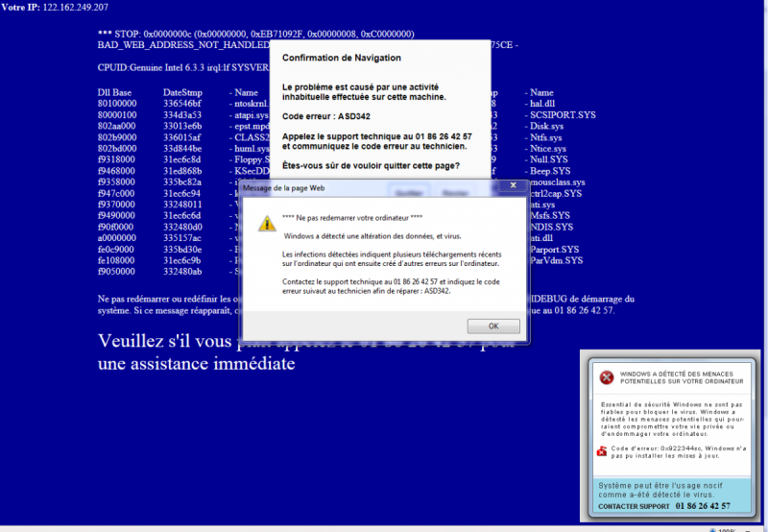Close the 'Message de la page Web' dialog
The width and height of the screenshot is (768, 532).
click(x=513, y=185)
